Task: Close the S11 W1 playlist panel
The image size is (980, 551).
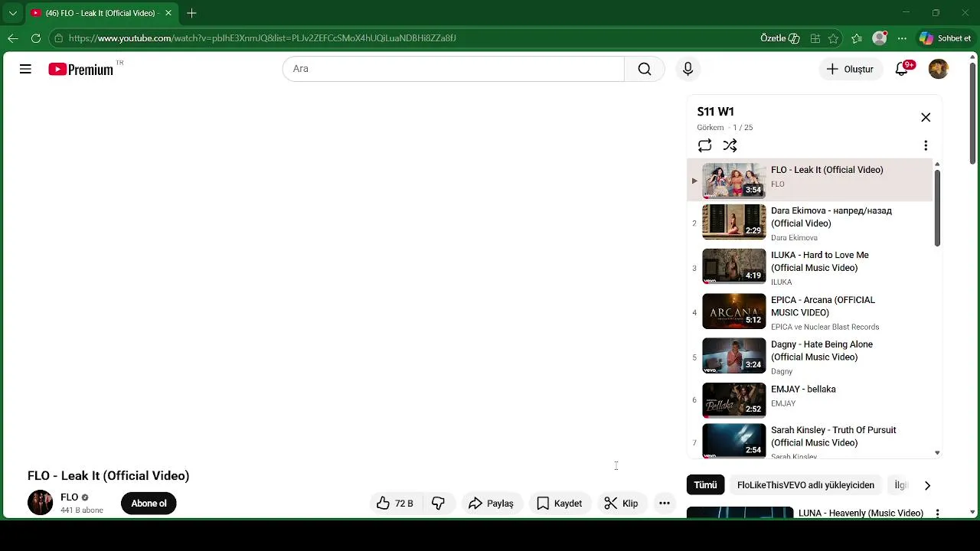Action: [x=926, y=117]
